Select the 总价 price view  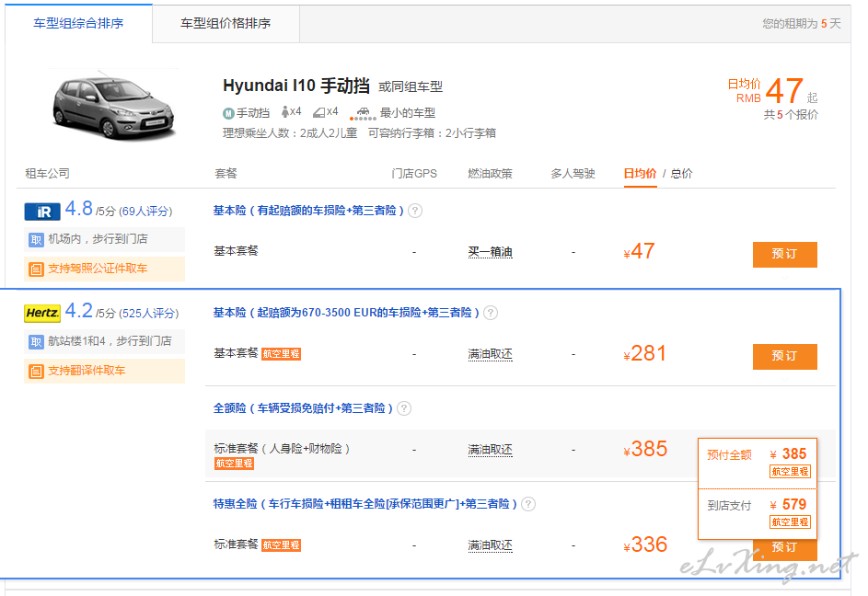point(681,173)
